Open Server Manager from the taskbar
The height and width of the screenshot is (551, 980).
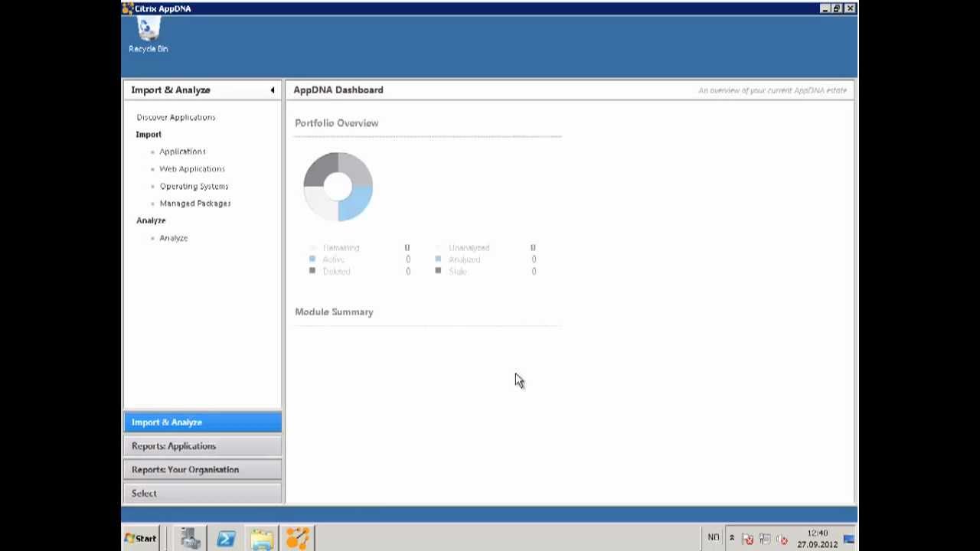coord(191,539)
